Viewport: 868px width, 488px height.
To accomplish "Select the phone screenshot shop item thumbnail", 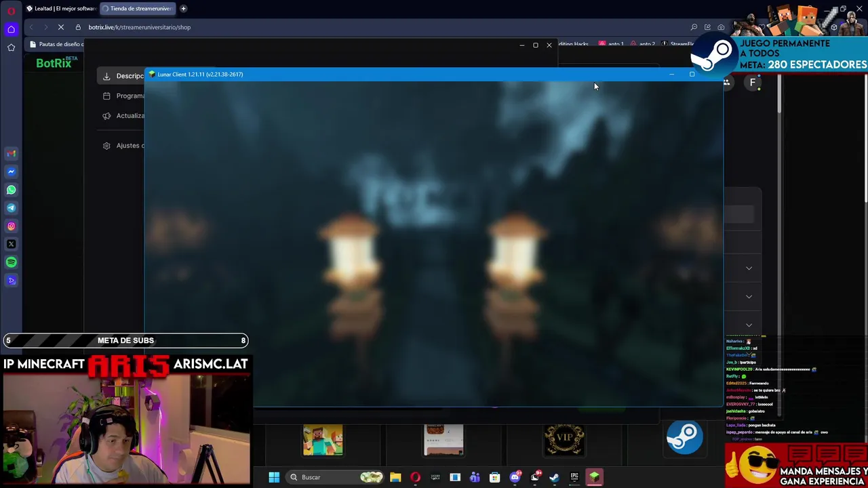I will coord(443,441).
